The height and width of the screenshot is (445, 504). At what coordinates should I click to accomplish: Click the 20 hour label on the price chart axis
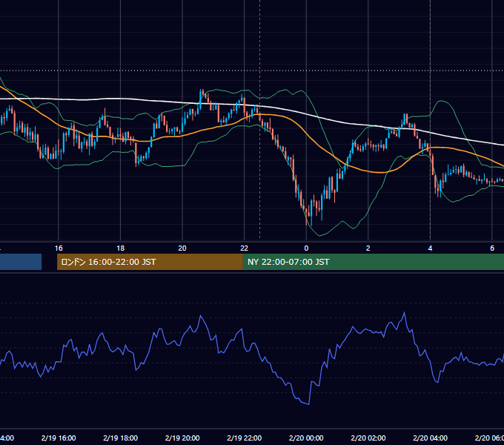(182, 248)
